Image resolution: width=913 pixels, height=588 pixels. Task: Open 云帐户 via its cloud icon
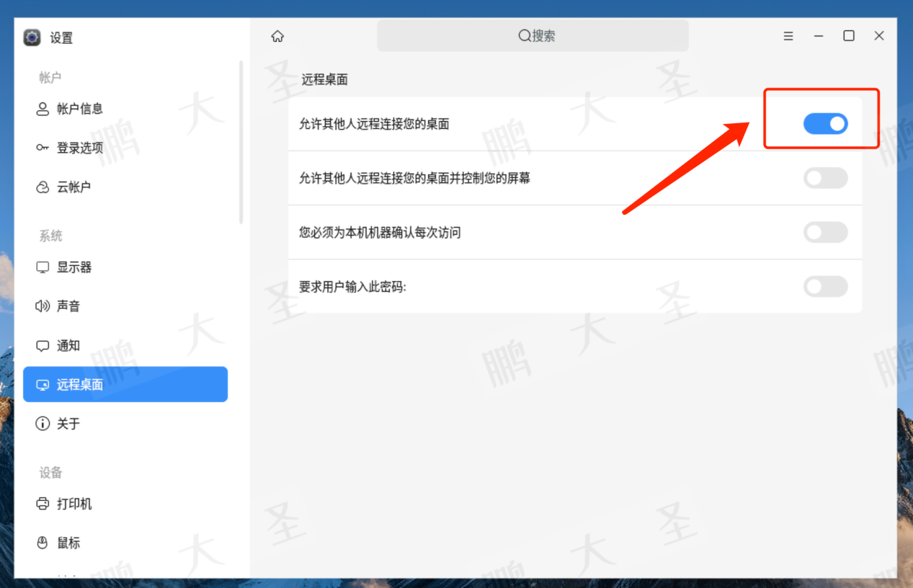[43, 187]
